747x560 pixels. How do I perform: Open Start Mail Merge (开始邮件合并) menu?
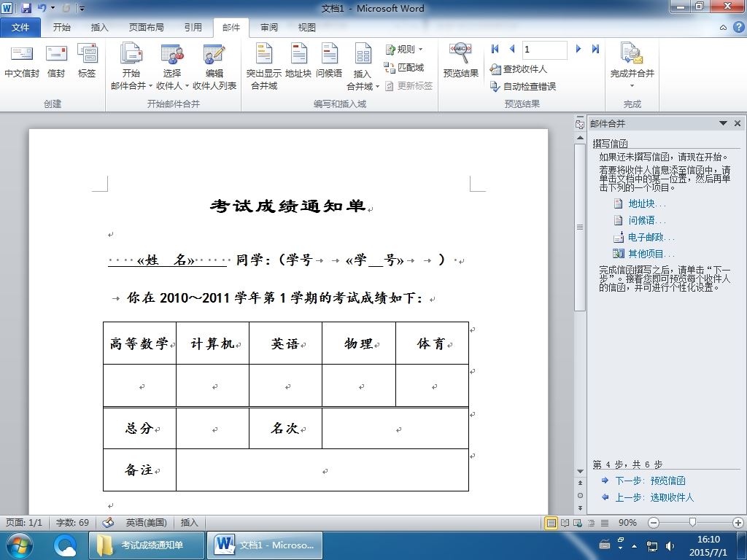point(131,66)
